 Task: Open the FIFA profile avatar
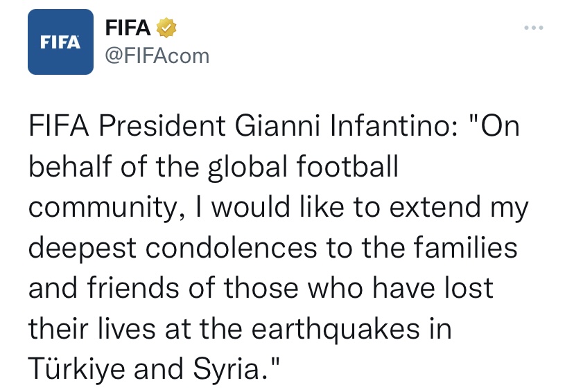(60, 42)
